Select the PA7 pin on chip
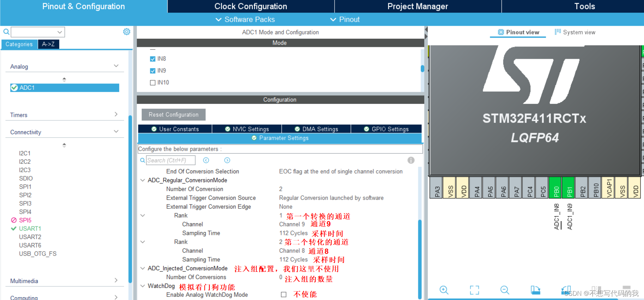 click(516, 188)
